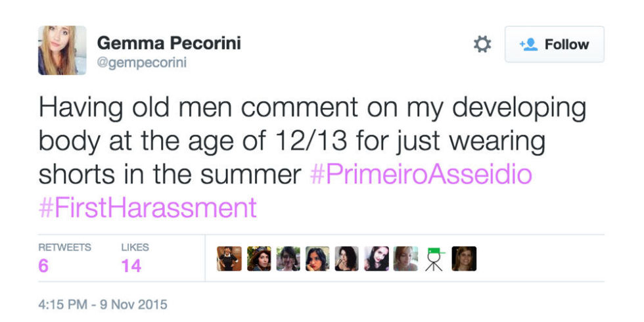Open the third liker avatar
Image resolution: width=644 pixels, height=322 pixels.
coord(288,259)
